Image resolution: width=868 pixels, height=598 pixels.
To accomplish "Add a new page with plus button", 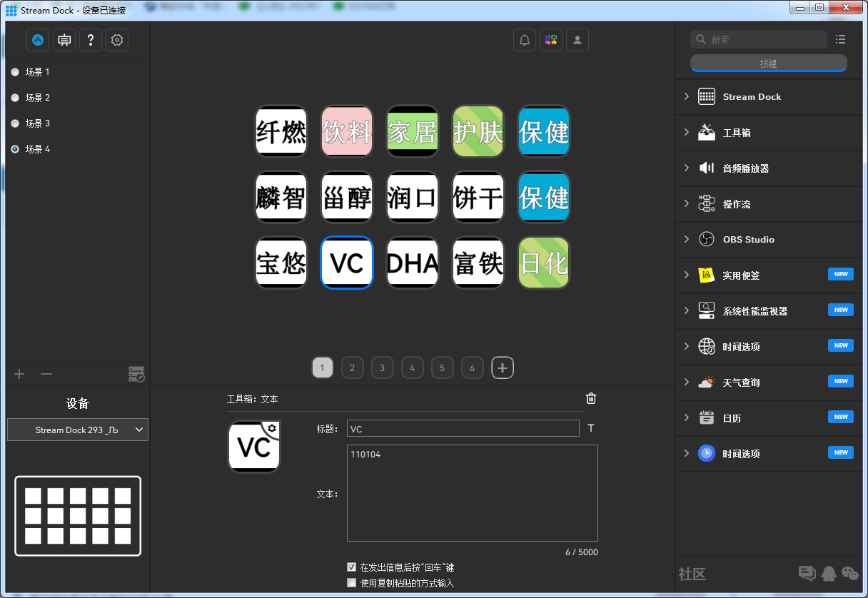I will 503,368.
